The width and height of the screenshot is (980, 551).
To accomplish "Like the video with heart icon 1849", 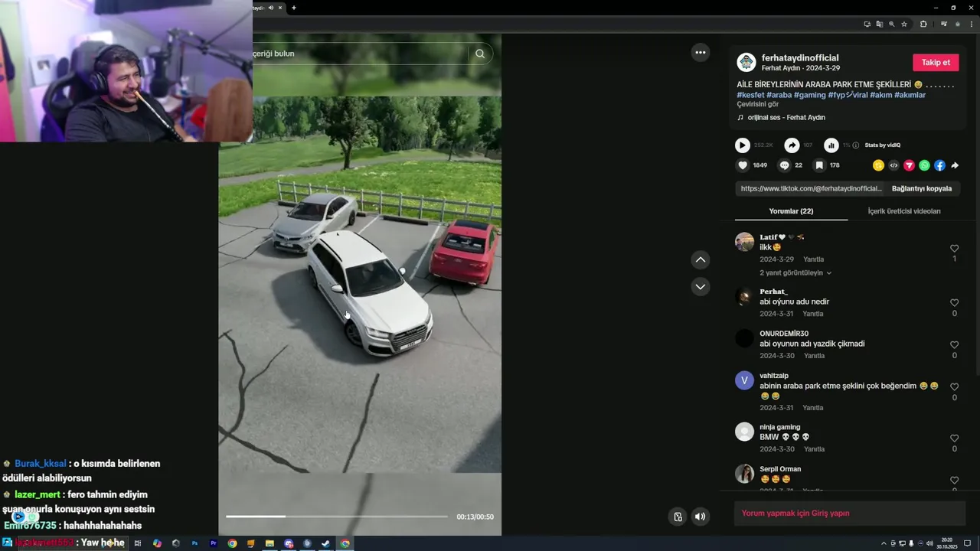I will (x=742, y=165).
